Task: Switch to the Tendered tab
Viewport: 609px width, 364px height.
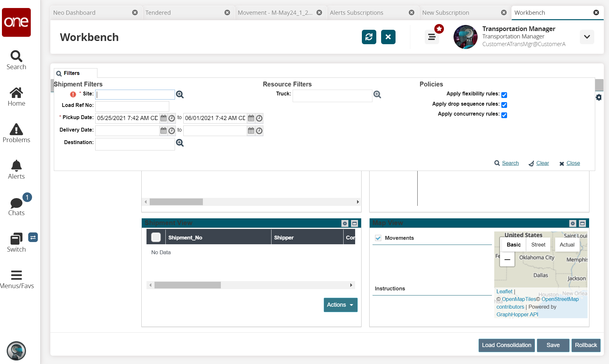Action: (x=158, y=12)
